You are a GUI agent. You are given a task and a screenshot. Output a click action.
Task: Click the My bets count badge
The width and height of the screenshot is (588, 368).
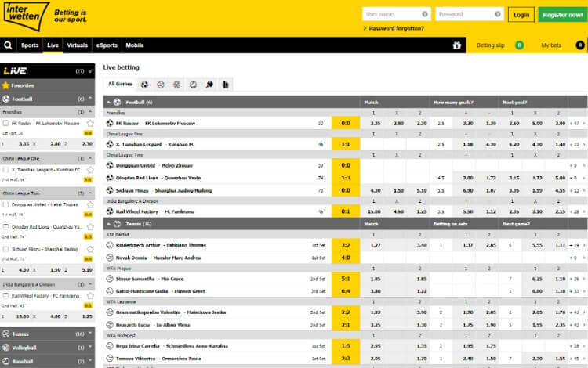pos(579,45)
